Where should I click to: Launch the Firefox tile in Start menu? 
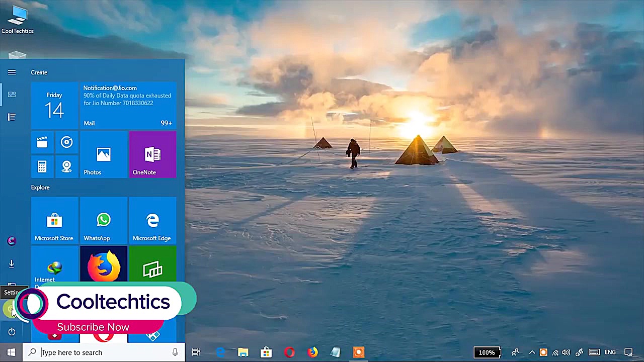tap(104, 266)
